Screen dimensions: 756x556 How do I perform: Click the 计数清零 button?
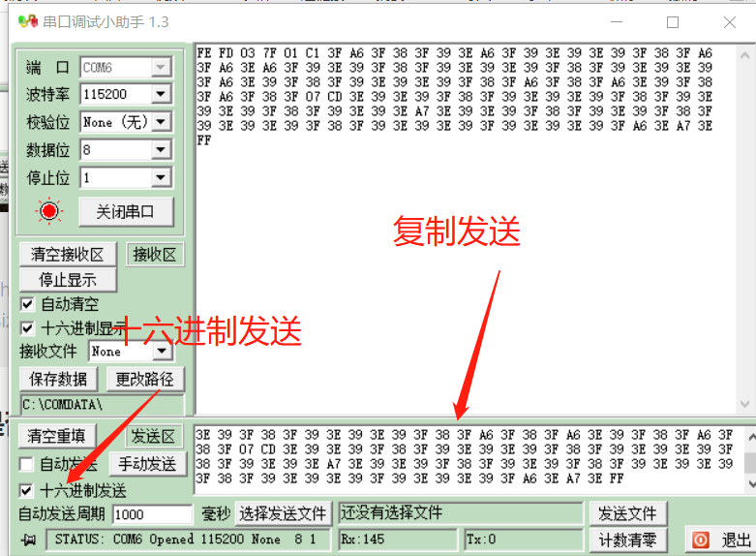628,540
